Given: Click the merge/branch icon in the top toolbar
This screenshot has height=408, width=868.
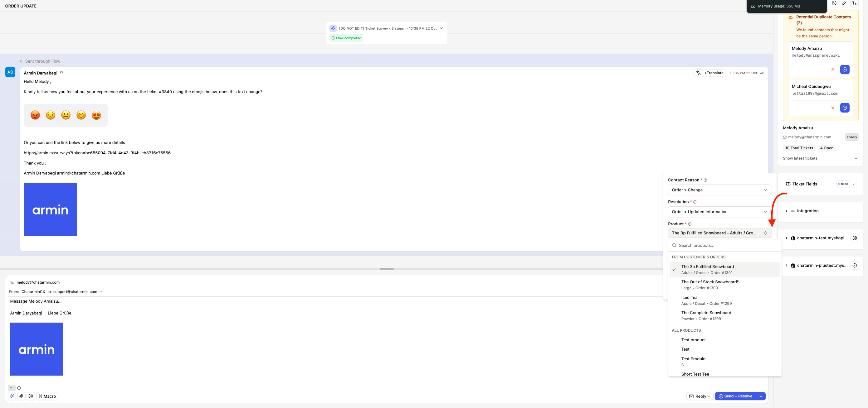Looking at the screenshot, I should tap(855, 3).
